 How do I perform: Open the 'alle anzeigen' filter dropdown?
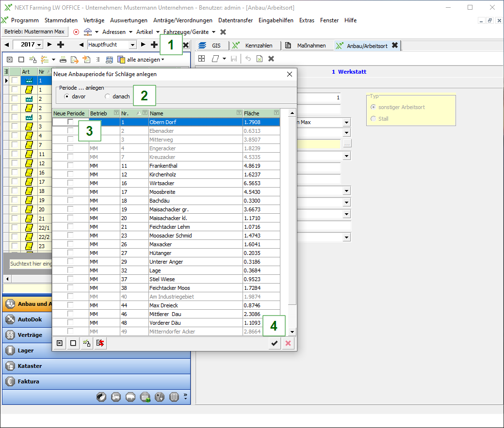(x=145, y=60)
